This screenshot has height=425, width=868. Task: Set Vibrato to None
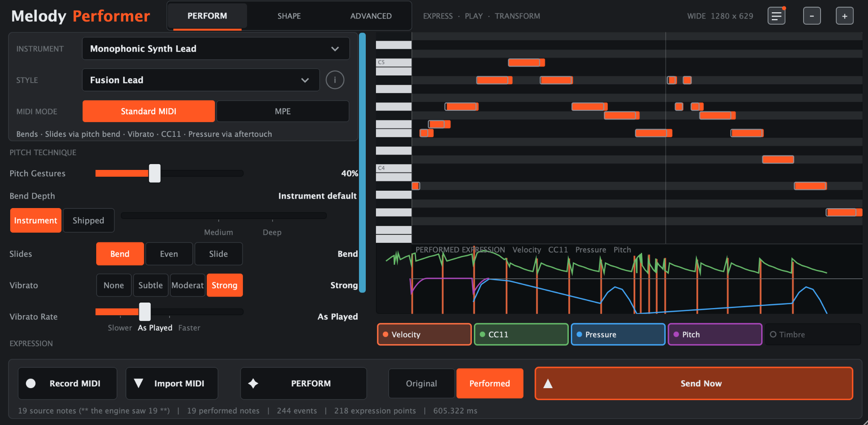[x=114, y=285]
